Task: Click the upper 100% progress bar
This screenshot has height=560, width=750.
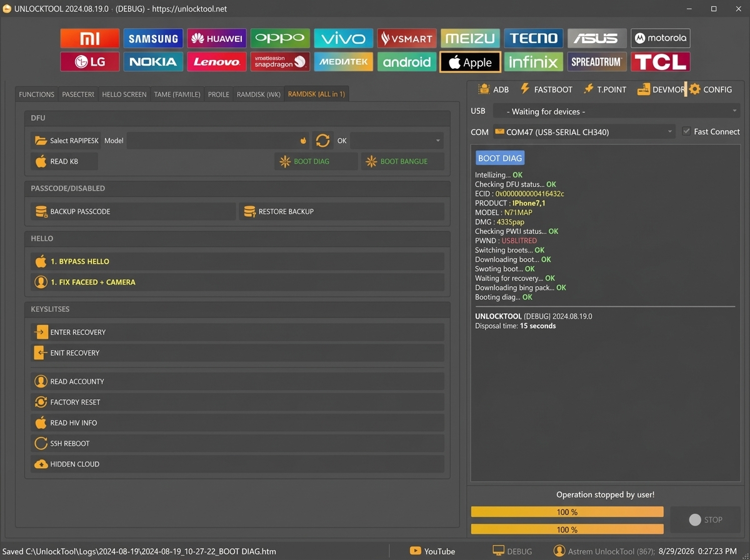Action: (567, 512)
